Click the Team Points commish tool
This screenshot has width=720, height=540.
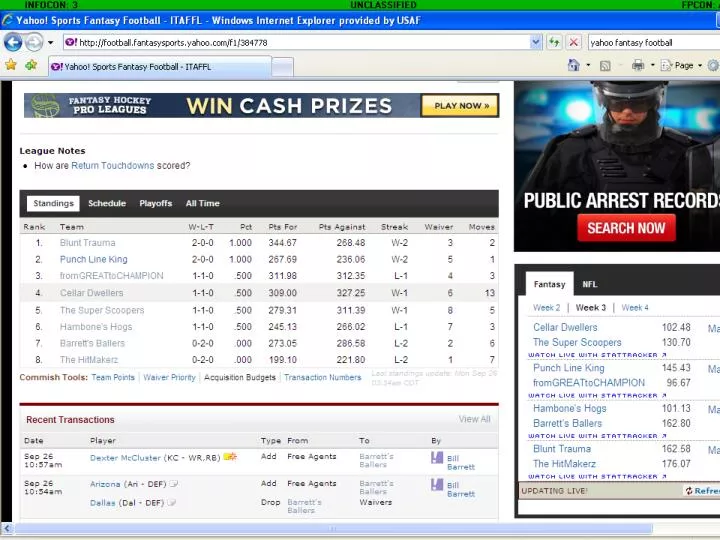click(x=113, y=377)
